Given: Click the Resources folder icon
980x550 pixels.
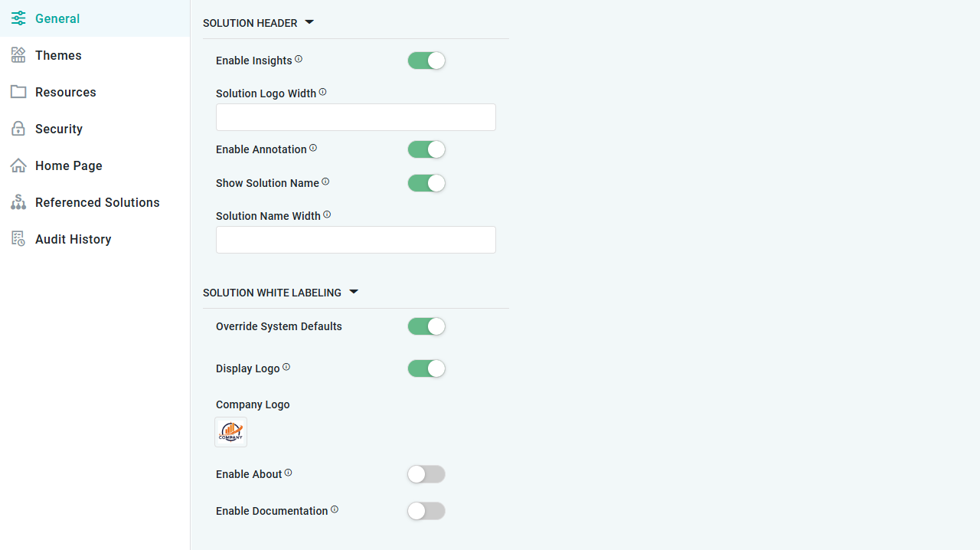Looking at the screenshot, I should [x=18, y=92].
